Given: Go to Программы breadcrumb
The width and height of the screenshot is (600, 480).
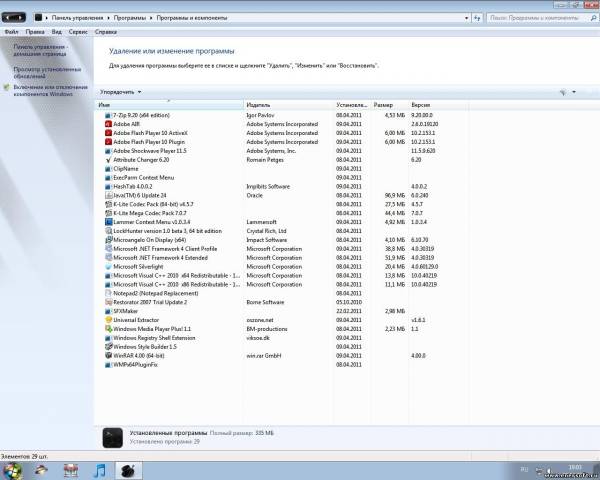Looking at the screenshot, I should click(130, 18).
